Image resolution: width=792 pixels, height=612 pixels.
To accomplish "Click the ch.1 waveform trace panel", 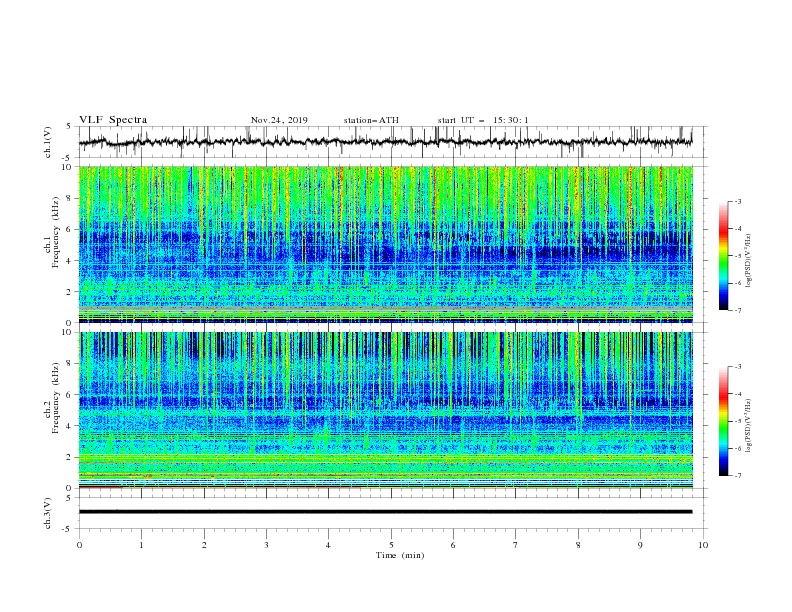I will pos(393,142).
